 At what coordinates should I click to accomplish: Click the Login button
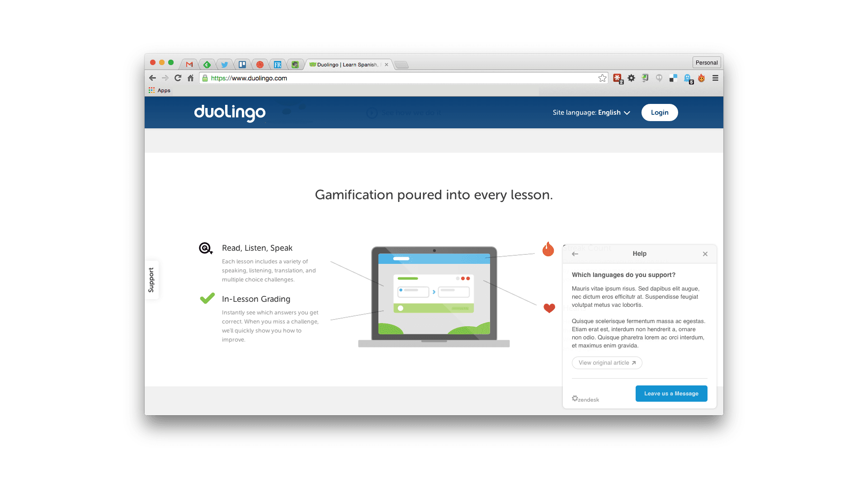click(x=658, y=112)
